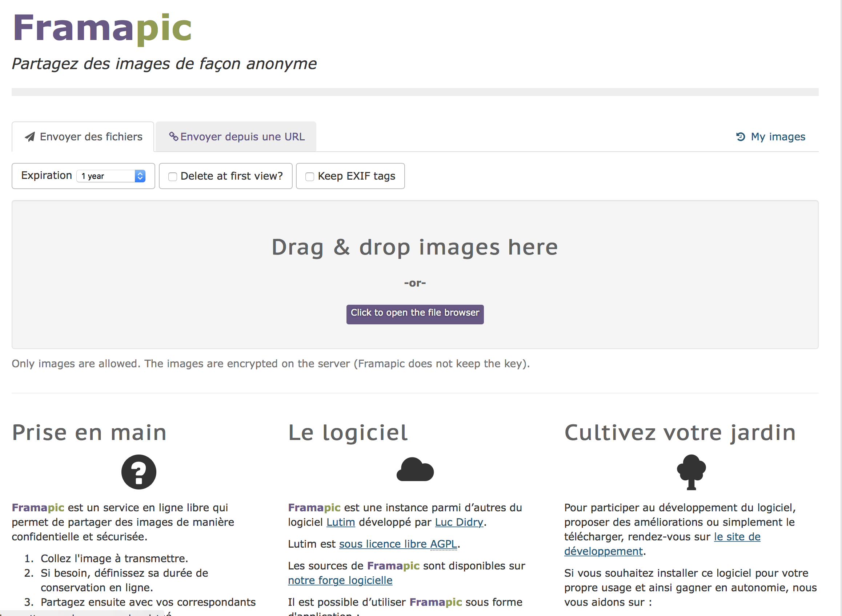Click to open the file browser button
842x616 pixels.
415,314
